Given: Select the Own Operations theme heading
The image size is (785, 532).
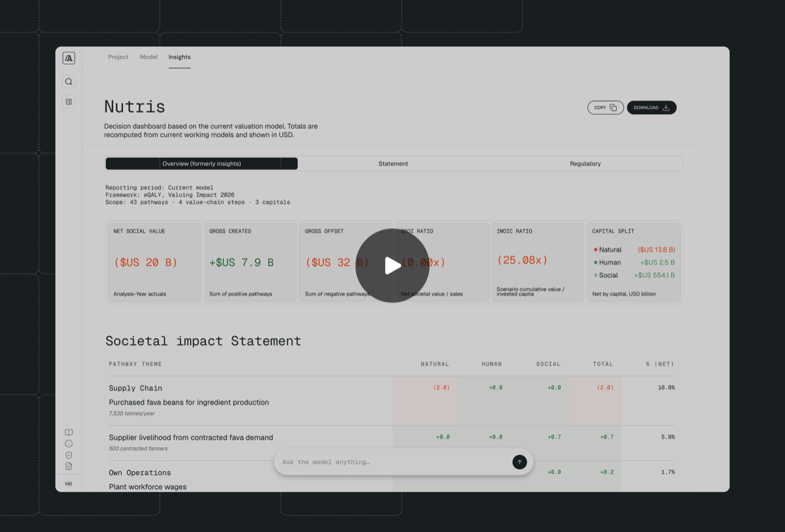Looking at the screenshot, I should coord(140,473).
